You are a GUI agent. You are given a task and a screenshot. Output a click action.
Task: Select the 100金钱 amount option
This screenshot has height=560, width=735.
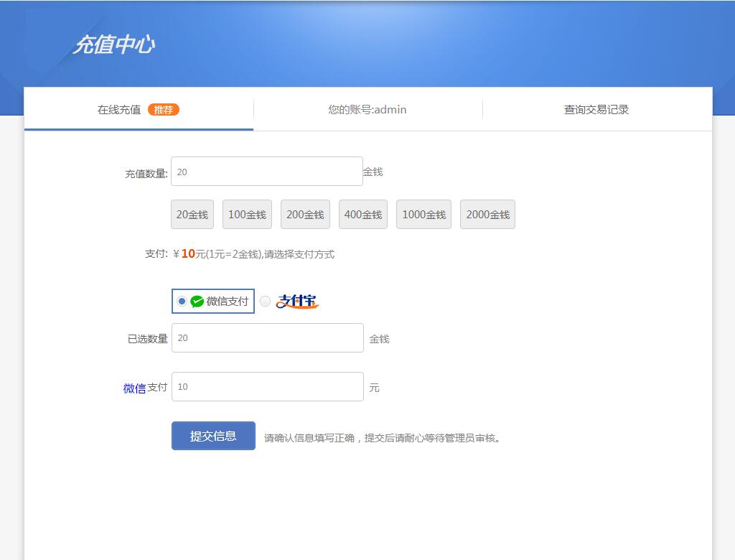[x=248, y=214]
